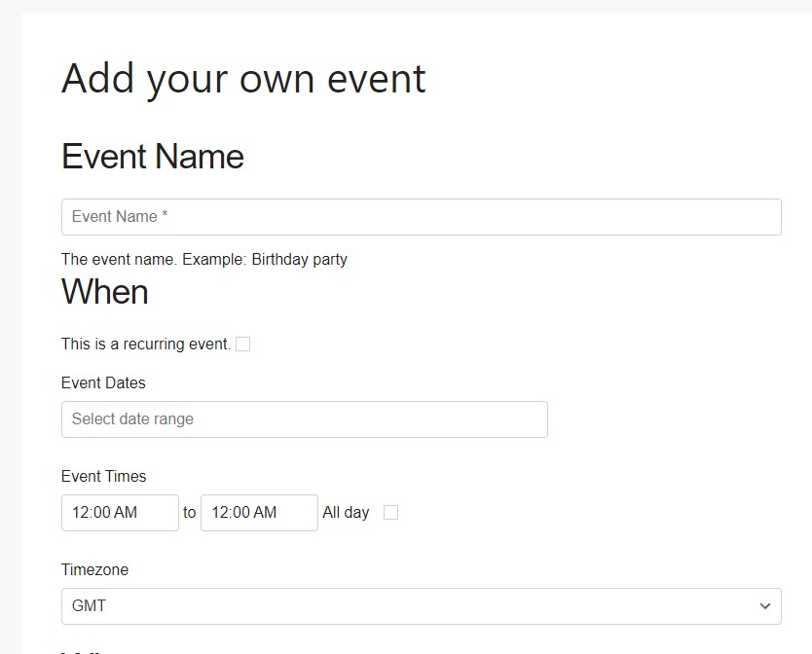This screenshot has height=654, width=812.
Task: Click the 'Event Name *' placeholder text
Action: (120, 217)
